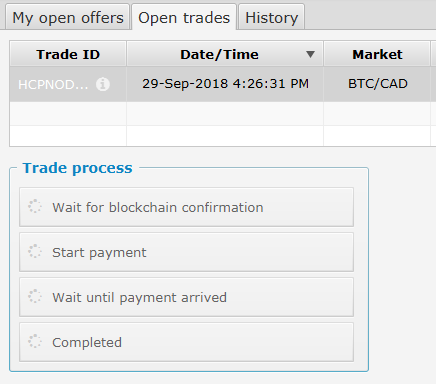Click spinner icon beside Completed step

tap(35, 341)
